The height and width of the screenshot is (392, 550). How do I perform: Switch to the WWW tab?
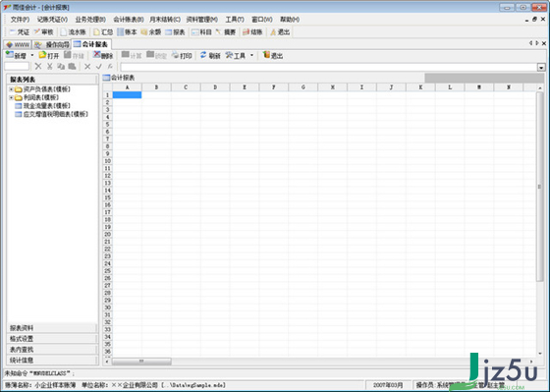click(x=18, y=44)
